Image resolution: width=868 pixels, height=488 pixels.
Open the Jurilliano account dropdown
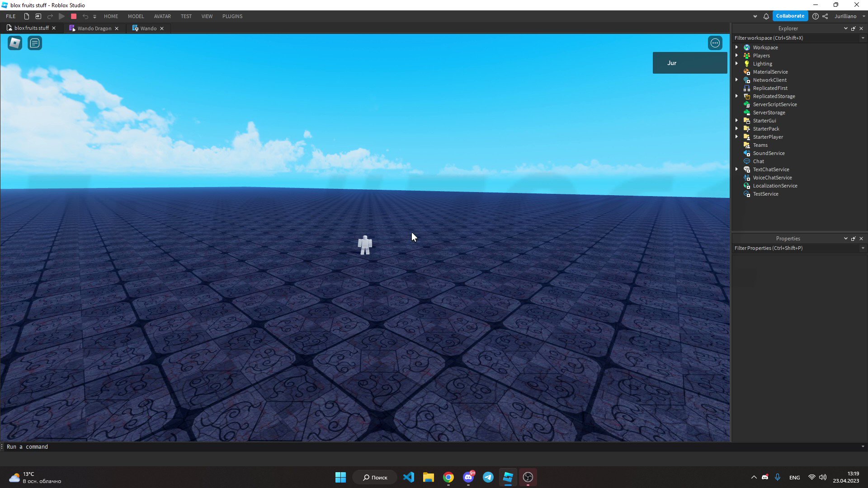coord(849,16)
